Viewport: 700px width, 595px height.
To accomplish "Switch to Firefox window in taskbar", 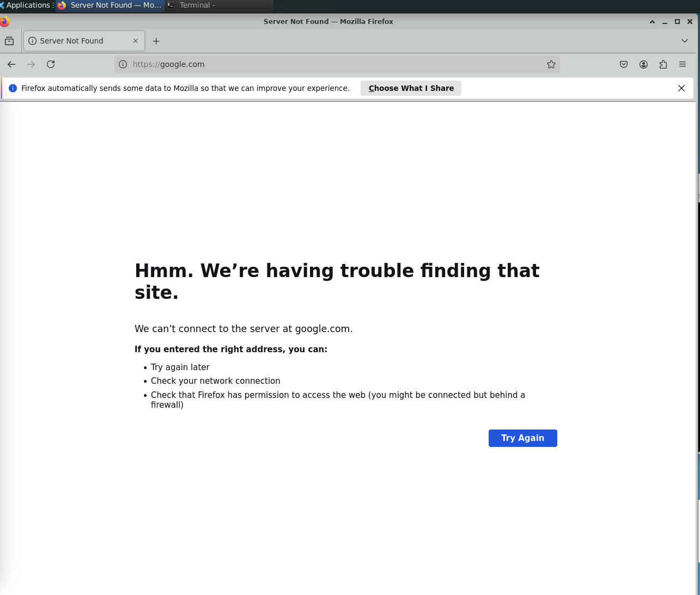I will [109, 5].
